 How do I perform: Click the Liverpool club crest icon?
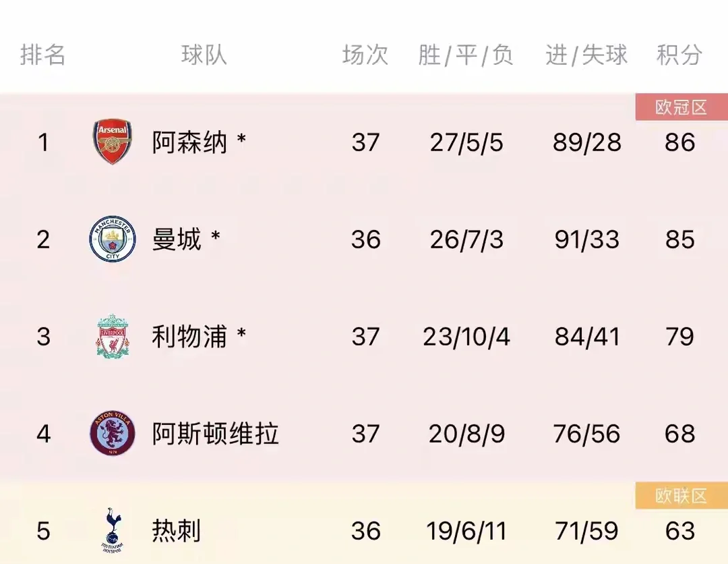[x=112, y=336]
